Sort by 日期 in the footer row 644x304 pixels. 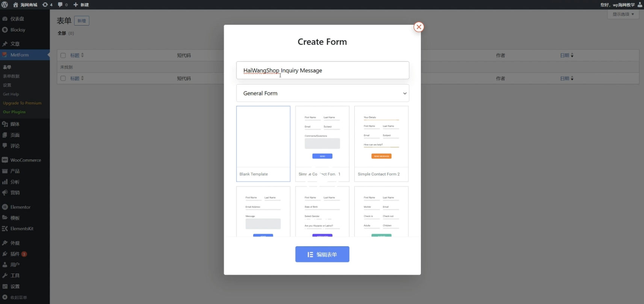click(x=567, y=79)
